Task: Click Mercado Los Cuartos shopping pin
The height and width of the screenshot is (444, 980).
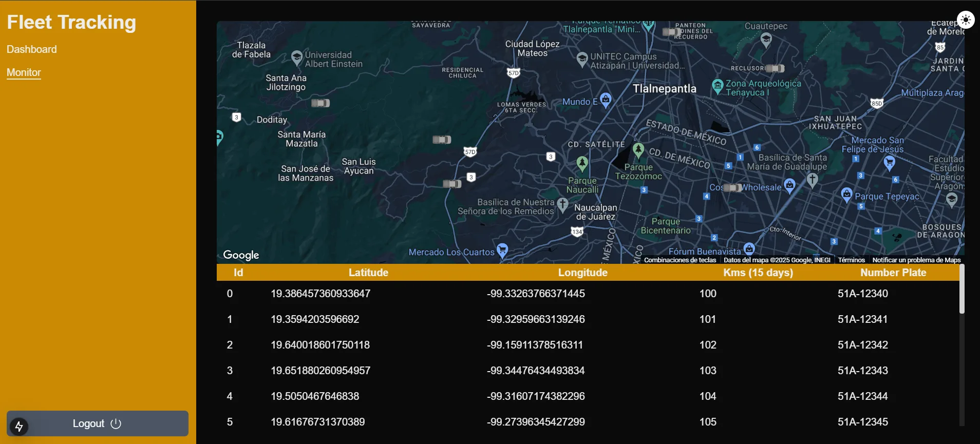Action: (x=502, y=250)
